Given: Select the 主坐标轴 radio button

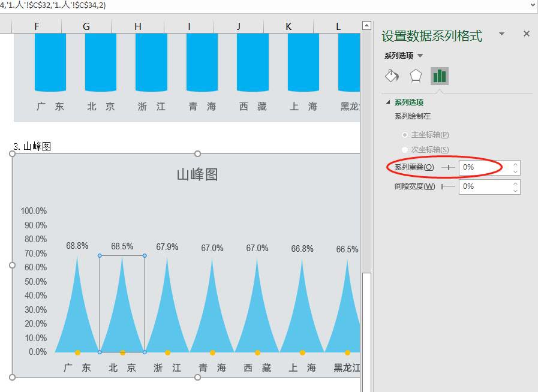Looking at the screenshot, I should pos(405,135).
